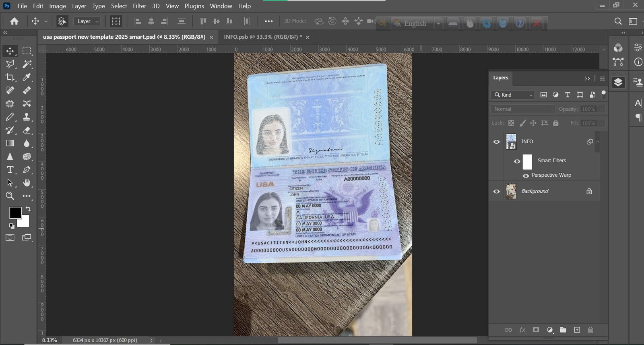Viewport: 644px width, 345px height.
Task: Edit the toolbar via three dots
Action: (x=27, y=196)
